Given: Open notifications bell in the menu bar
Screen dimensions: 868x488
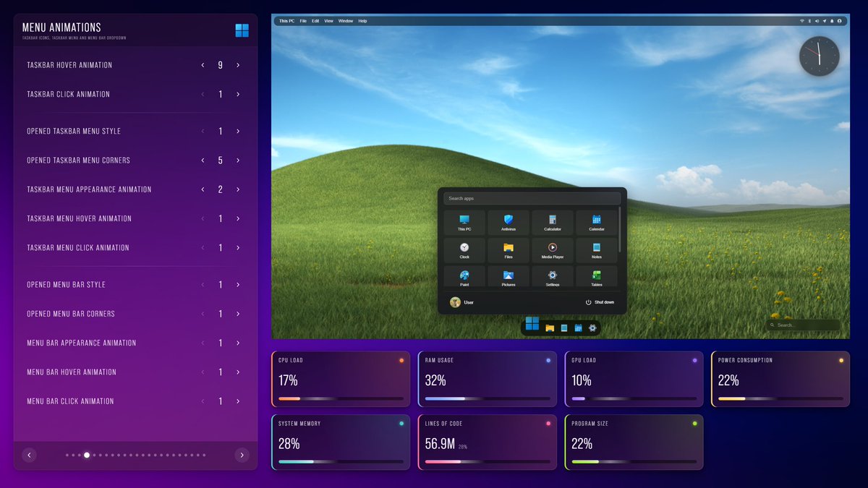Looking at the screenshot, I should (832, 21).
